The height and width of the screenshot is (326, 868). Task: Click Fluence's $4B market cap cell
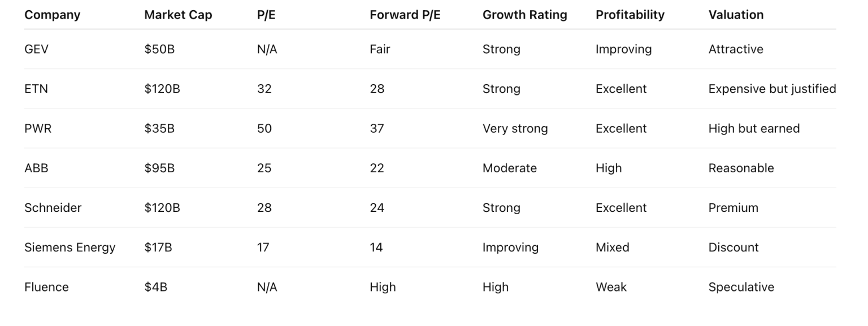pos(155,287)
